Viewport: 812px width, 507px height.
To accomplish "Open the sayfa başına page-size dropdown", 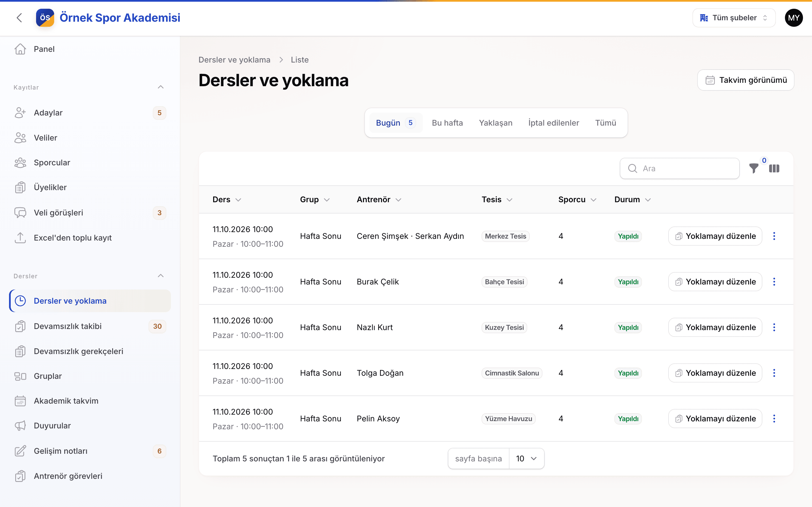I will [x=526, y=458].
